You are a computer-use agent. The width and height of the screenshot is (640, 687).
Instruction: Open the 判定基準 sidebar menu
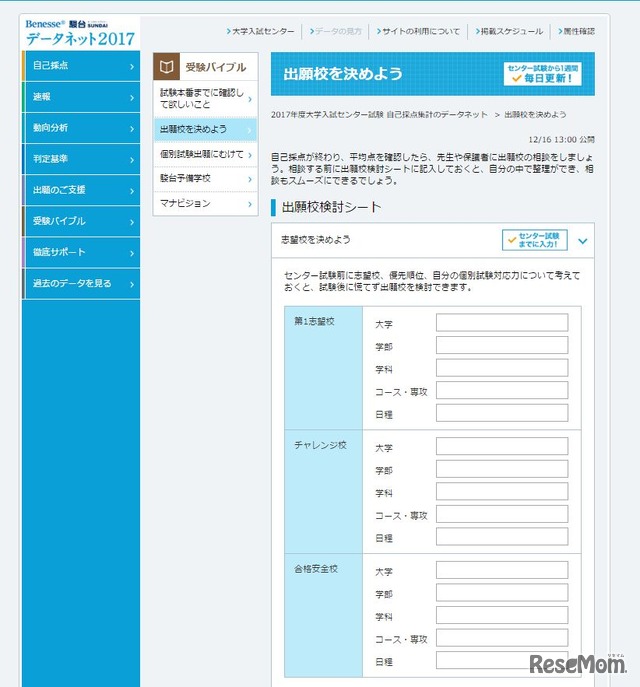(81, 159)
